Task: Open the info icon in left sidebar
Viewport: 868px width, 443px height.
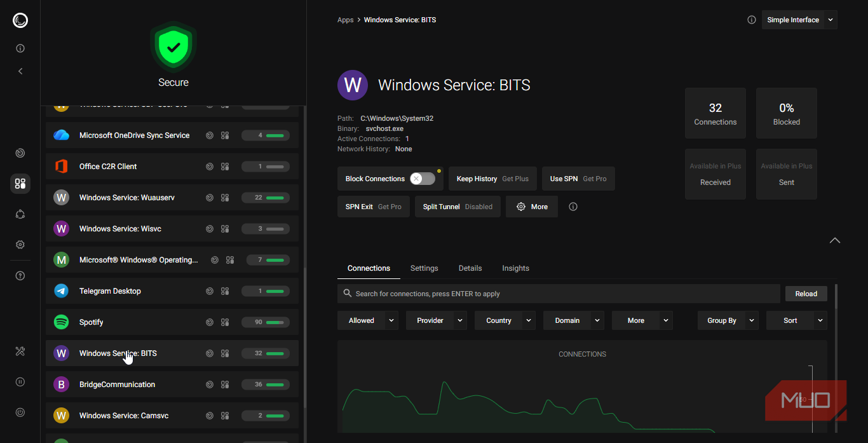Action: (20, 48)
